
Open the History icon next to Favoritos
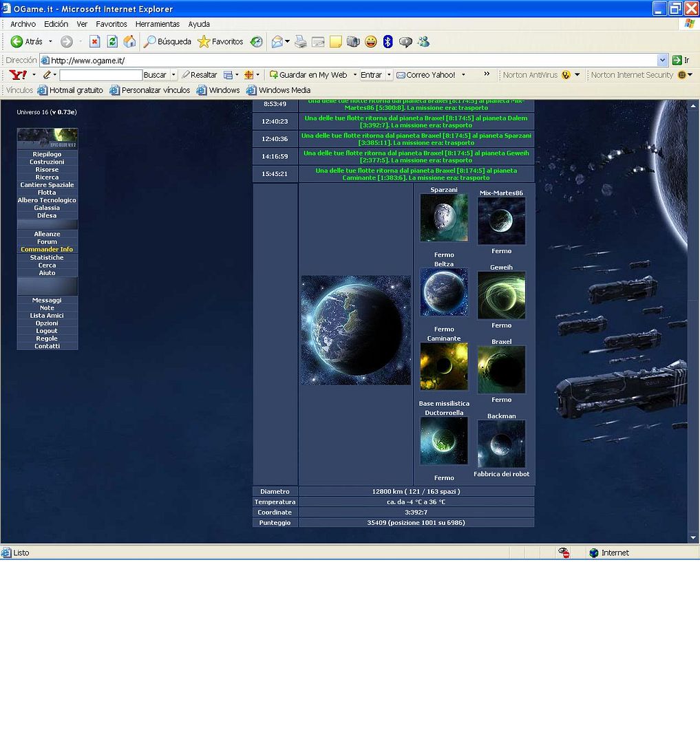(x=256, y=42)
